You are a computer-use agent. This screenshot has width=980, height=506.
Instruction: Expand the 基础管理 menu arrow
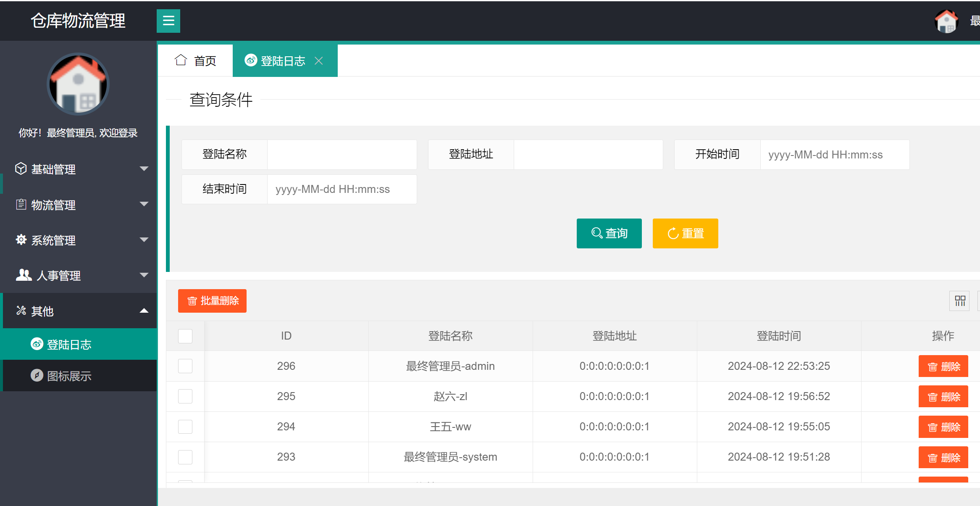[144, 169]
